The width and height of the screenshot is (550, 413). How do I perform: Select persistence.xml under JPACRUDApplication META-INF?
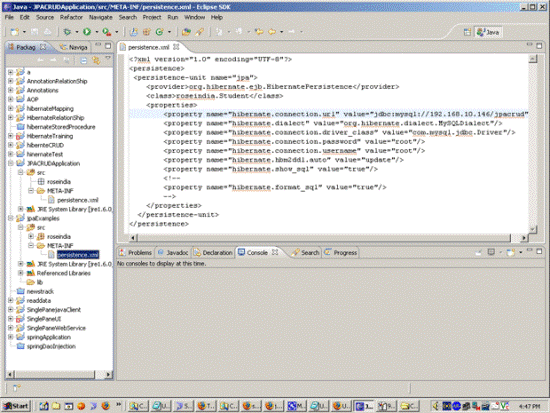coord(78,200)
